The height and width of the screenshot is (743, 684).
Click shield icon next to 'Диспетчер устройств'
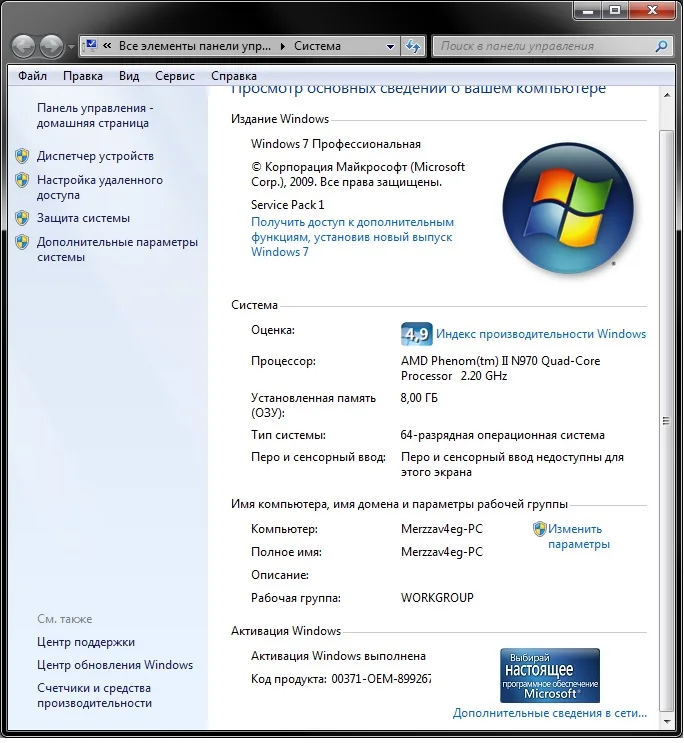pyautogui.click(x=22, y=155)
